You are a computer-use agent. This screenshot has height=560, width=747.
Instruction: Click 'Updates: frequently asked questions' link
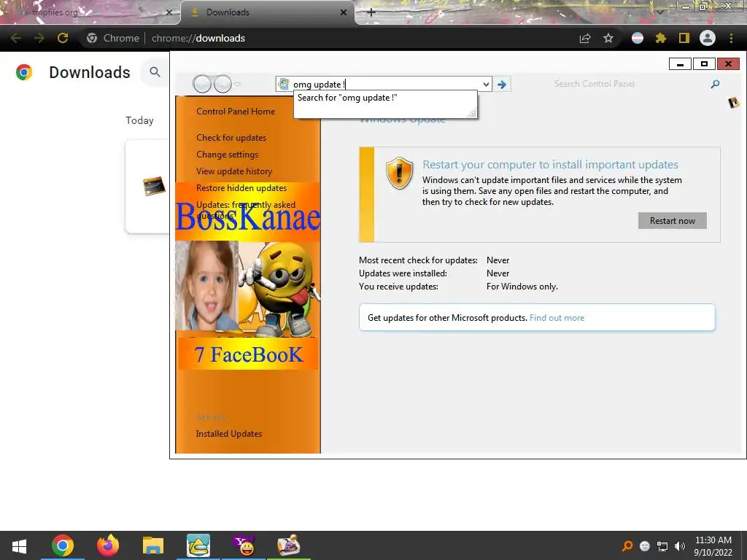click(x=246, y=210)
